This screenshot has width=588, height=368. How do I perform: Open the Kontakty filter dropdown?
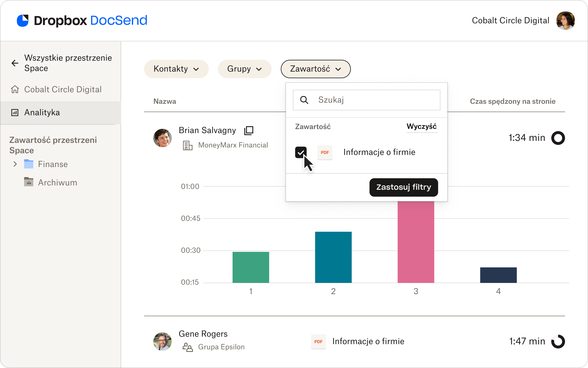(176, 69)
